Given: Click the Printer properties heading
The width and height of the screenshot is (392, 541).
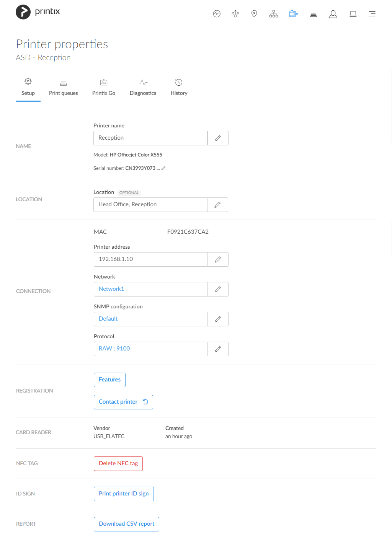Looking at the screenshot, I should tap(62, 44).
